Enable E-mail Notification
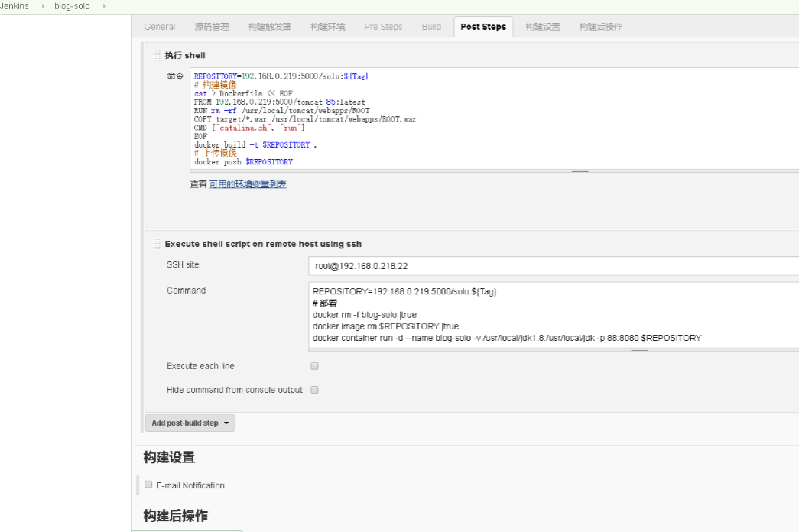Image resolution: width=799 pixels, height=532 pixels. coord(148,483)
